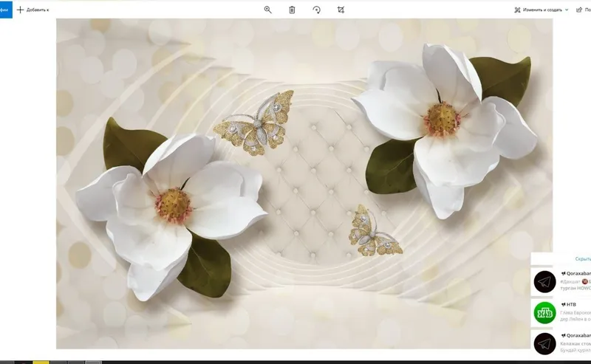Viewport: 591px width, 364px height.
Task: Click the share arrow icon
Action: (x=579, y=10)
